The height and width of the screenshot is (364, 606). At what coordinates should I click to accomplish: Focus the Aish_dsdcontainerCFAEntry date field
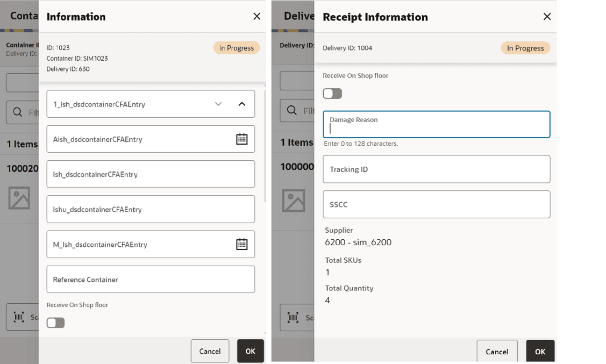click(x=151, y=139)
